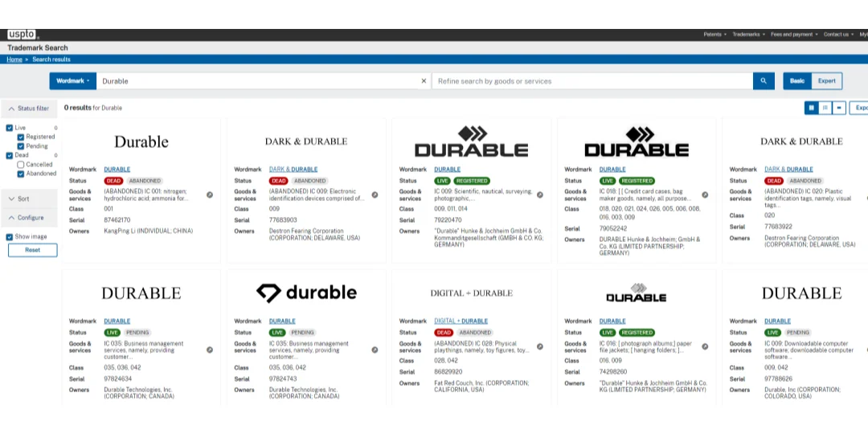Open DURABLE wordmark link serial 97788626
The image size is (868, 434).
(x=777, y=321)
